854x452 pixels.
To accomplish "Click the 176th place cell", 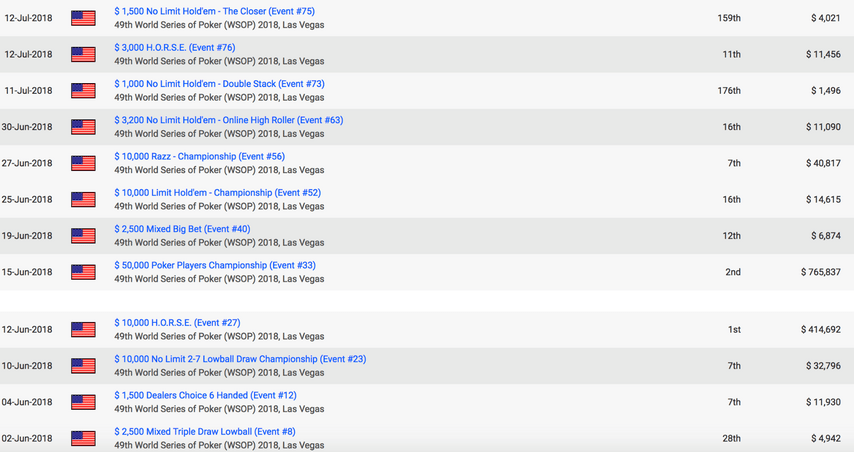I will click(729, 90).
